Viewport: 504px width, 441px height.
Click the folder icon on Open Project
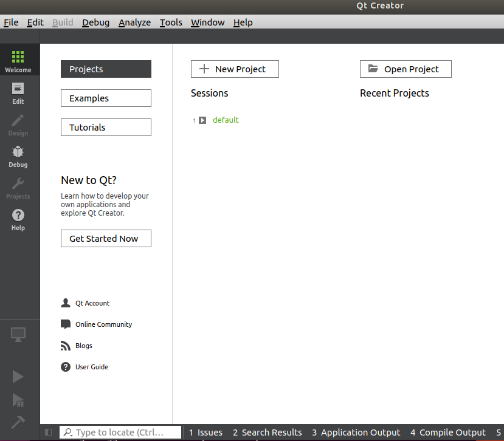[373, 69]
